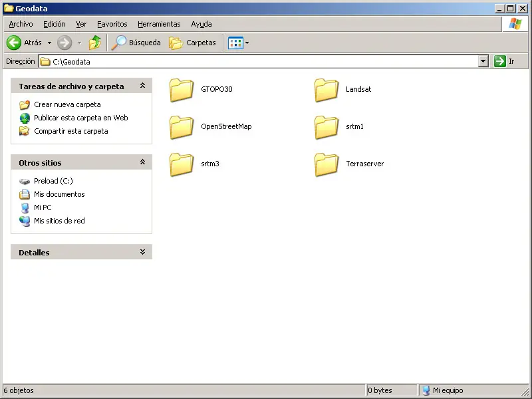Open the Favoritos menu
Screen dimensions: 532x399
pos(112,24)
